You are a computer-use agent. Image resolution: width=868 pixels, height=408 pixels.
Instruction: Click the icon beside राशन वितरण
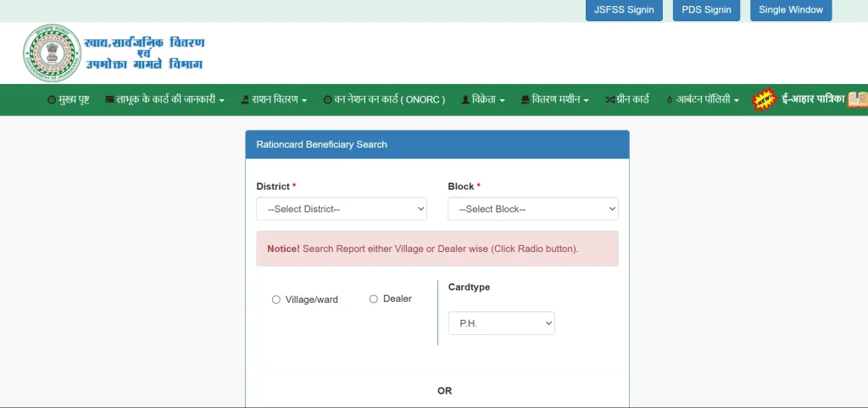245,100
